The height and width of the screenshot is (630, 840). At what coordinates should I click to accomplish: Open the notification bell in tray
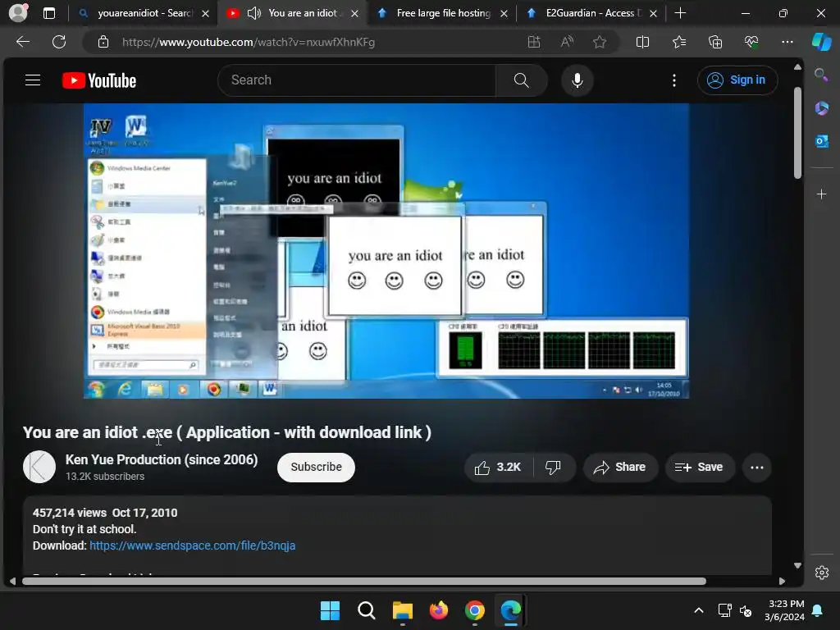pos(818,610)
